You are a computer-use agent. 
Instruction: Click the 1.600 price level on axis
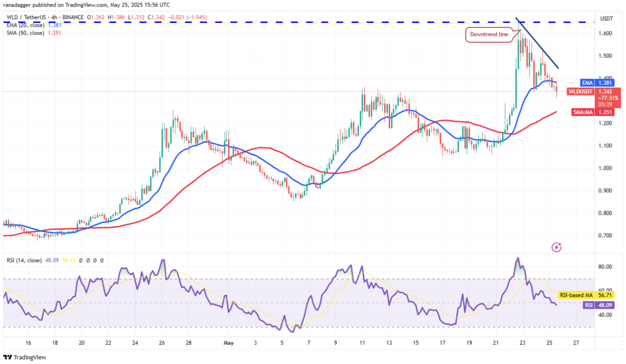point(606,33)
